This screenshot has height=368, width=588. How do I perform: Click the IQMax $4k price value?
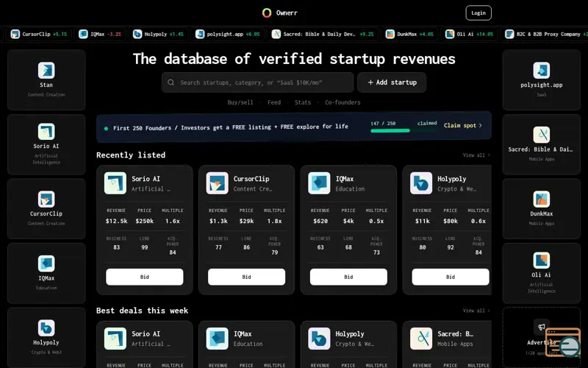pyautogui.click(x=348, y=222)
